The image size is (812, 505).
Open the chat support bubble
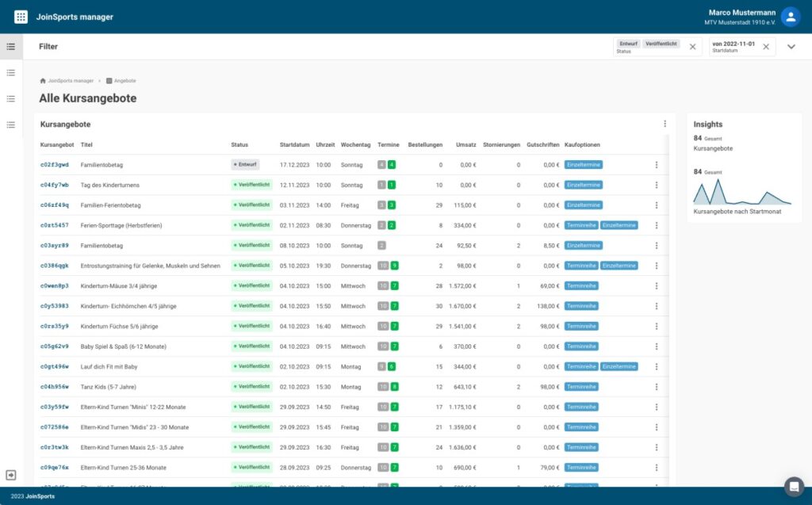click(793, 486)
